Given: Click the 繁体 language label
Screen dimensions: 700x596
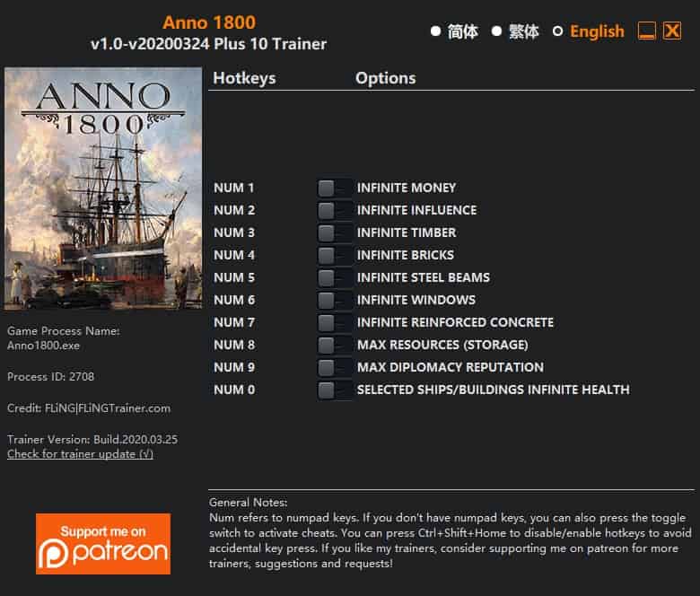Looking at the screenshot, I should [524, 31].
